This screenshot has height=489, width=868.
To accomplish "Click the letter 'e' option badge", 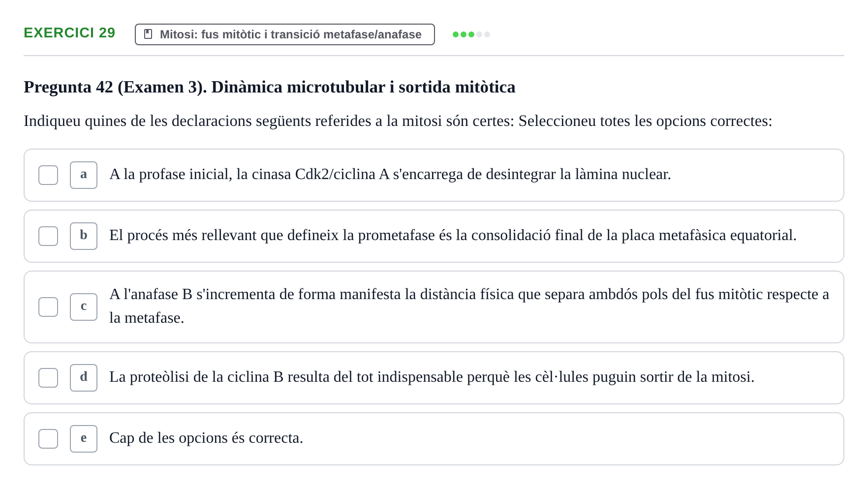I will [x=84, y=439].
